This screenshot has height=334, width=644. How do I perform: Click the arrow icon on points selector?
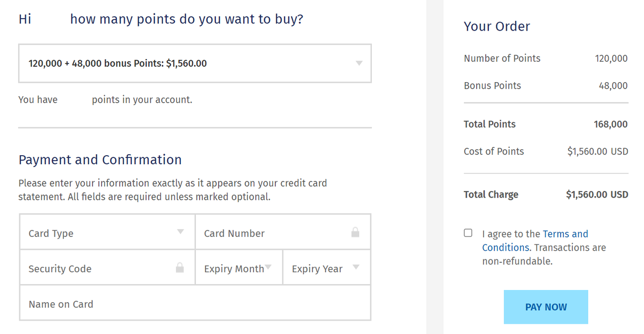(359, 63)
